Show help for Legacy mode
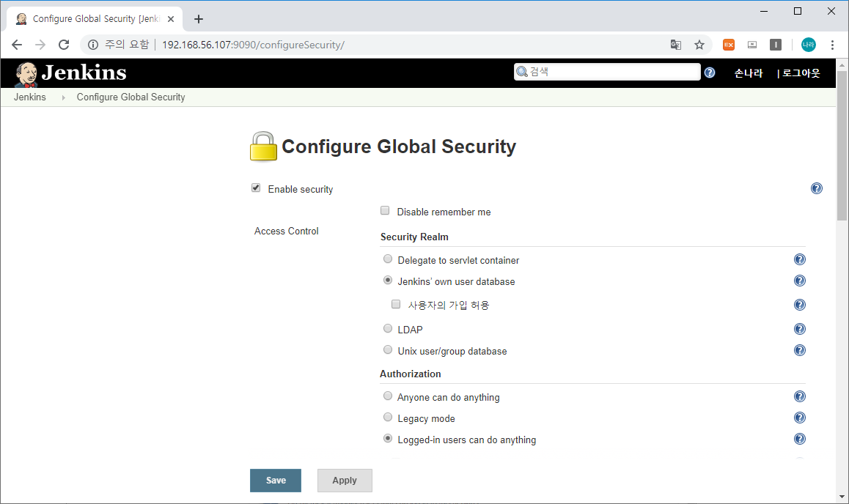The height and width of the screenshot is (504, 849). click(x=800, y=418)
